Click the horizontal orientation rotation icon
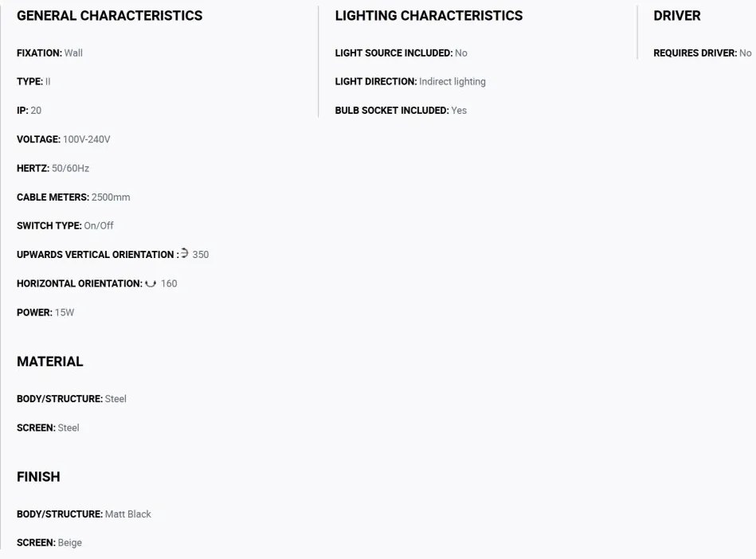The image size is (756, 559). [151, 283]
